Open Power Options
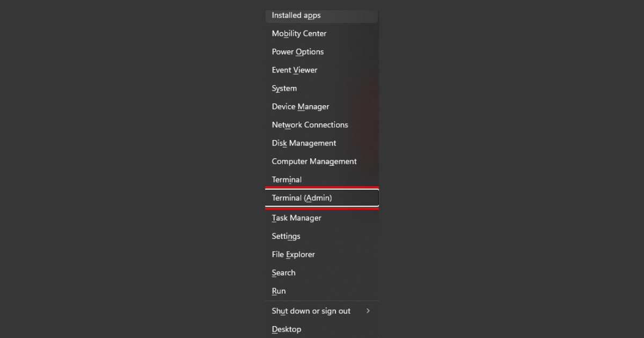This screenshot has height=338, width=644. click(x=297, y=52)
